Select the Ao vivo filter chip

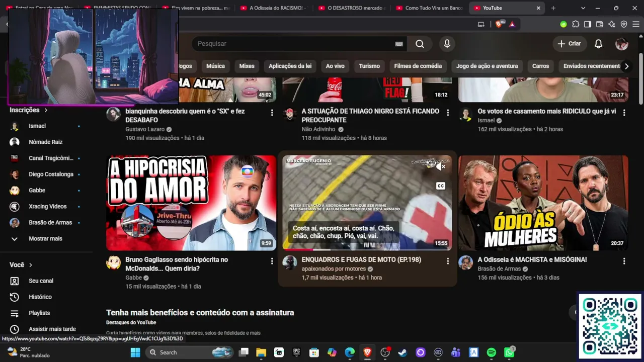click(x=335, y=66)
